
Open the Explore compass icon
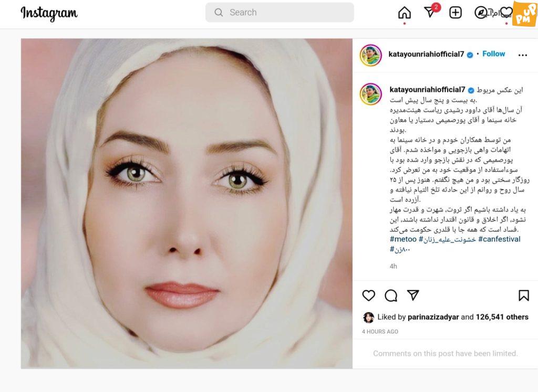480,13
